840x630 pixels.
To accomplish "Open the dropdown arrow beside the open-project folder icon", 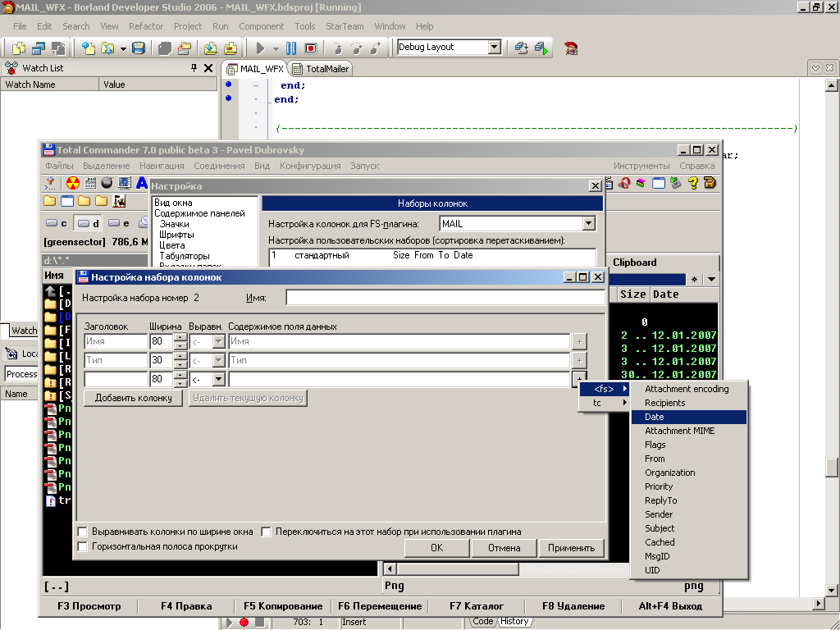I will (x=123, y=48).
